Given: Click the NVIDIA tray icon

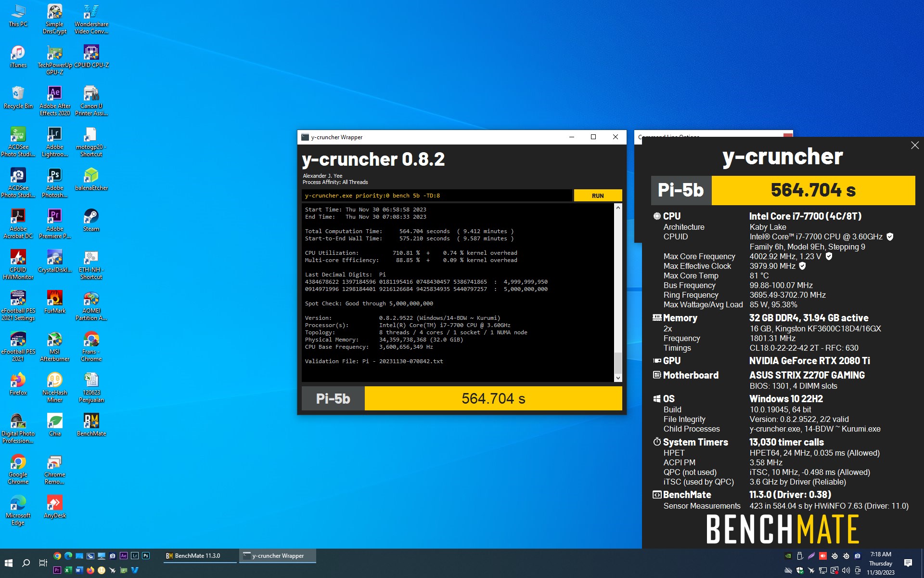Looking at the screenshot, I should point(788,556).
